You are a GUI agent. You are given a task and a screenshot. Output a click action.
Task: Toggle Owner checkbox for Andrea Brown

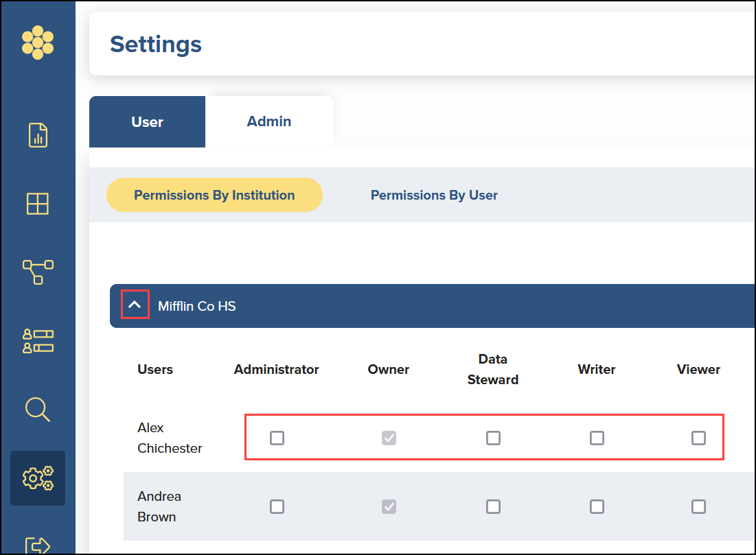tap(389, 506)
